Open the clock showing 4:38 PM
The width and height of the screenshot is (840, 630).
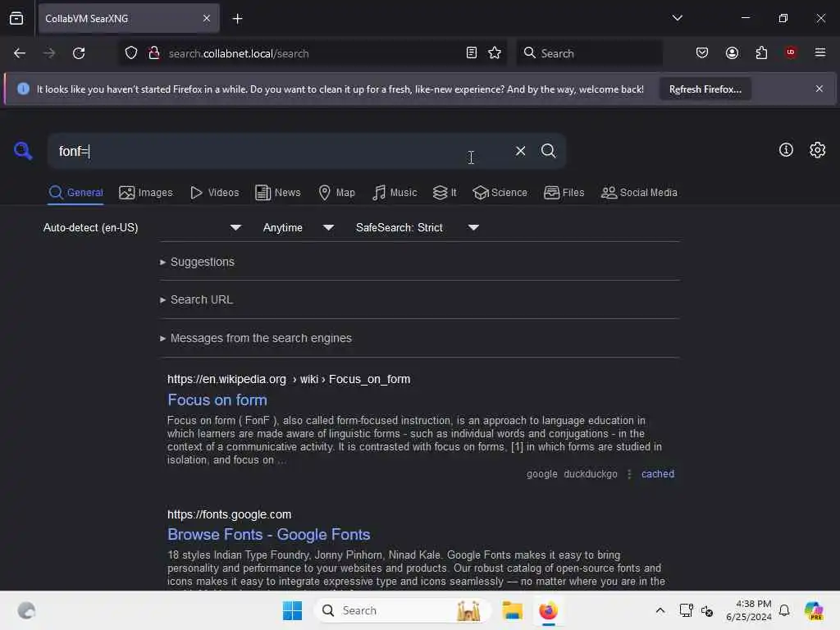(x=748, y=610)
